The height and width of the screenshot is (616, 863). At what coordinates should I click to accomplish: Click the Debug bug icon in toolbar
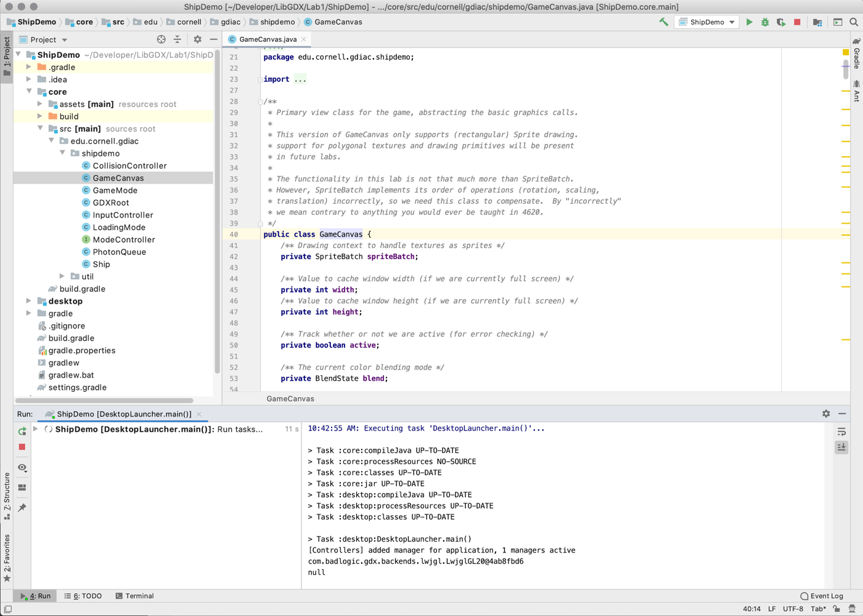click(765, 22)
